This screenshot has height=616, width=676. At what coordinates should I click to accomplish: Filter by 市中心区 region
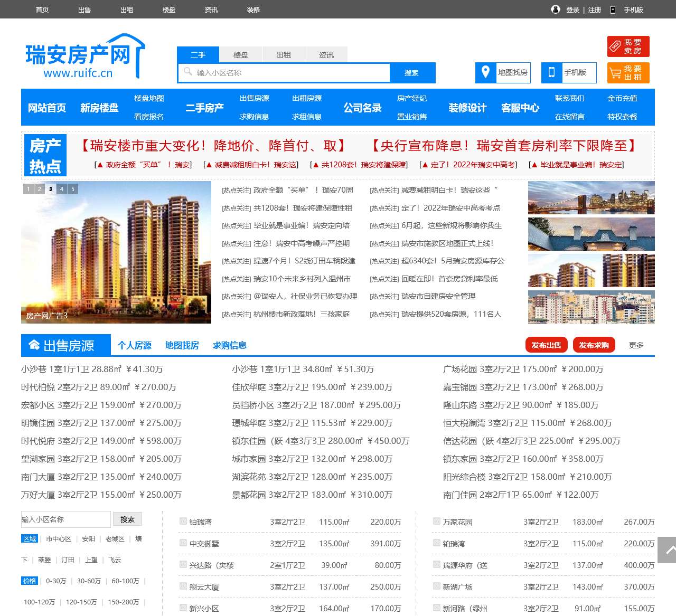point(58,538)
